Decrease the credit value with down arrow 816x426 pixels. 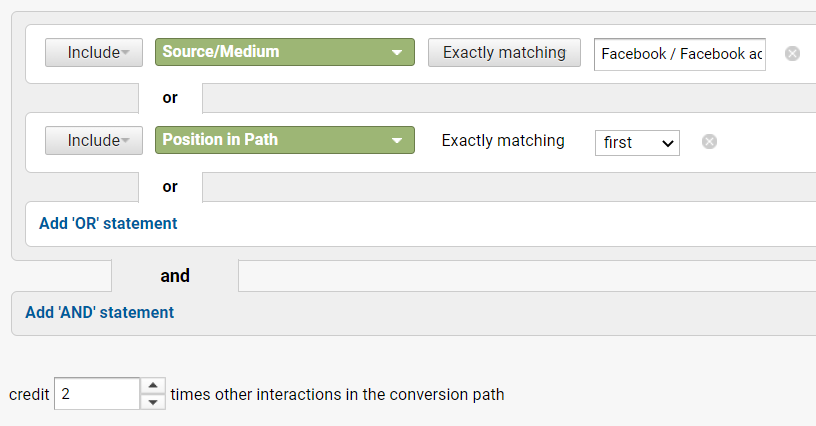tap(153, 401)
